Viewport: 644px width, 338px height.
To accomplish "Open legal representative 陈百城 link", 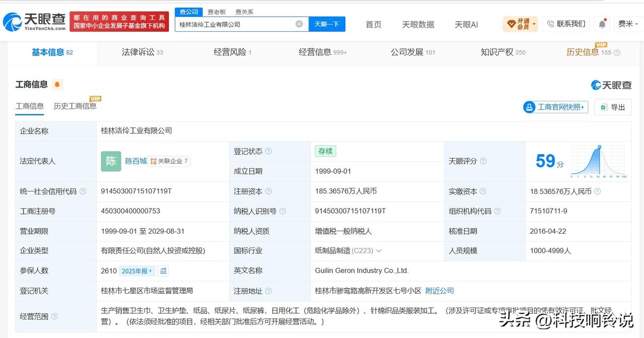I will 136,161.
